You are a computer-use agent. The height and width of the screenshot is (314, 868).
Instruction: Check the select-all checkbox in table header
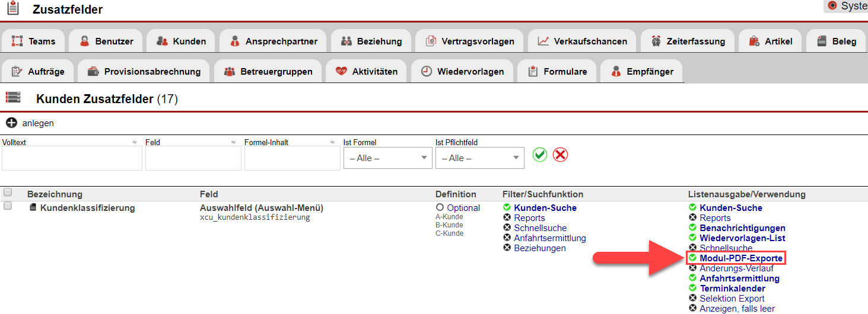8,193
